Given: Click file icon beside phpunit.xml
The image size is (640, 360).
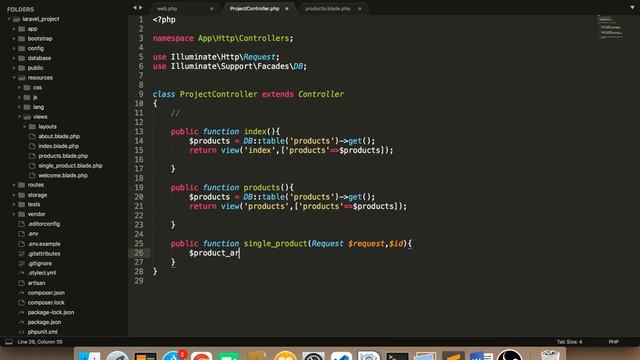Looking at the screenshot, I should (x=22, y=332).
